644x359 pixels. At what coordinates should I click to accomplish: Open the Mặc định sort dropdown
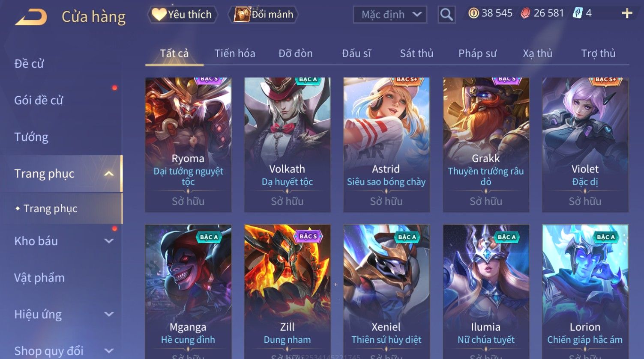coord(390,15)
